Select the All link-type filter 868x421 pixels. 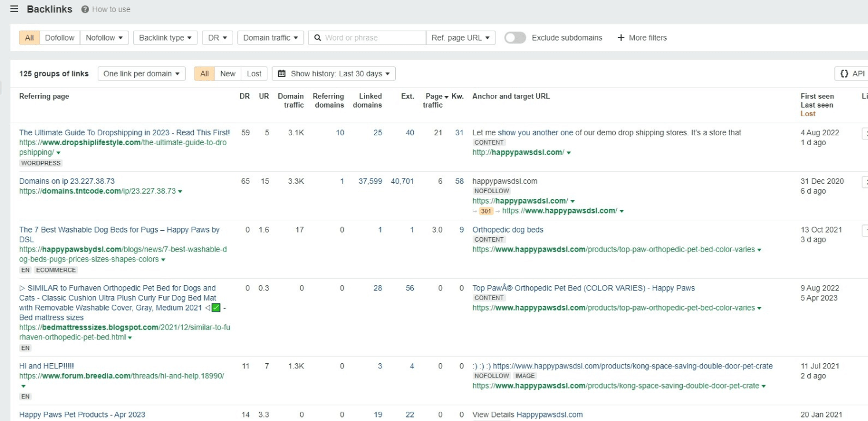[30, 38]
